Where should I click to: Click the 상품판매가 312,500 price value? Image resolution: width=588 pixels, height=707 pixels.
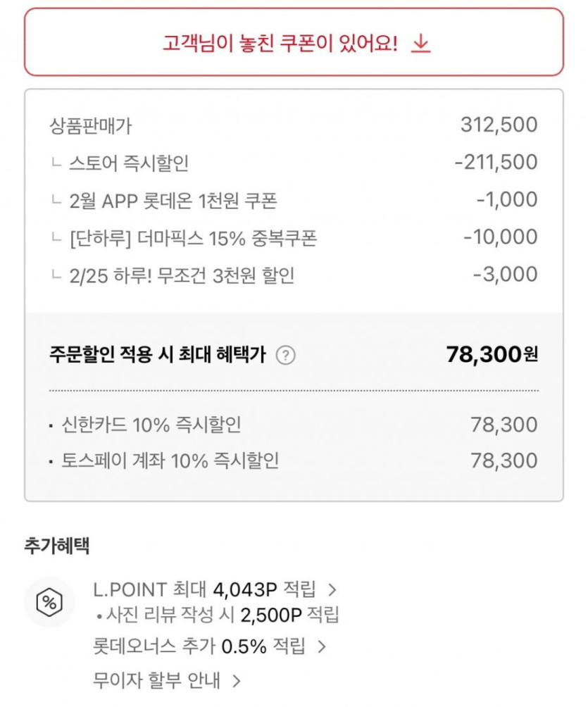(x=499, y=125)
